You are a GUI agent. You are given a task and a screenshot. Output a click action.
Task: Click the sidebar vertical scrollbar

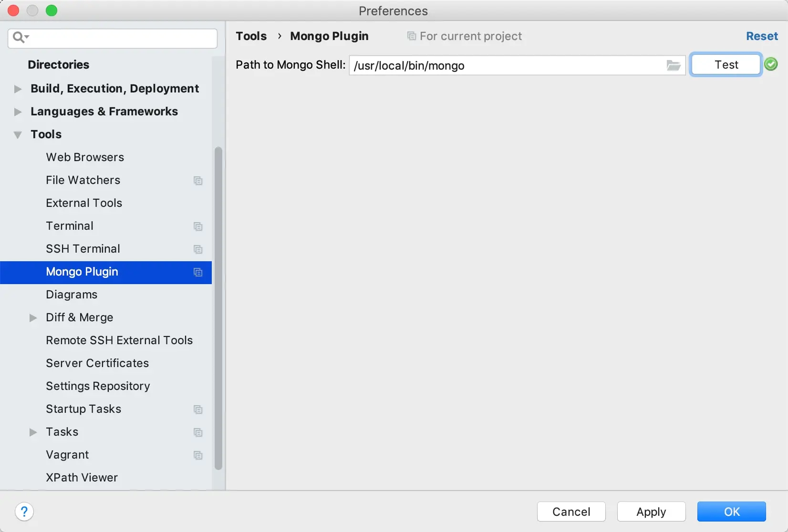(x=218, y=308)
